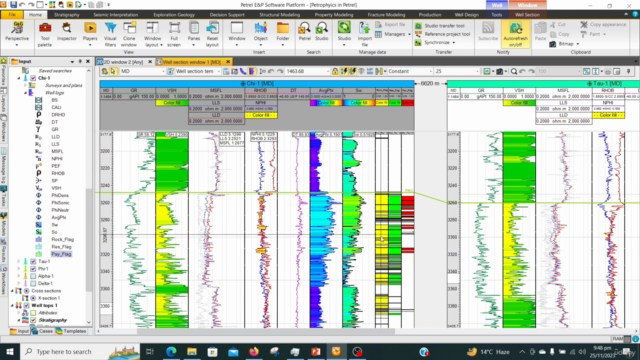Screen dimensions: 640x360
Task: Expand the Tau-1 well node
Action: point(18,261)
